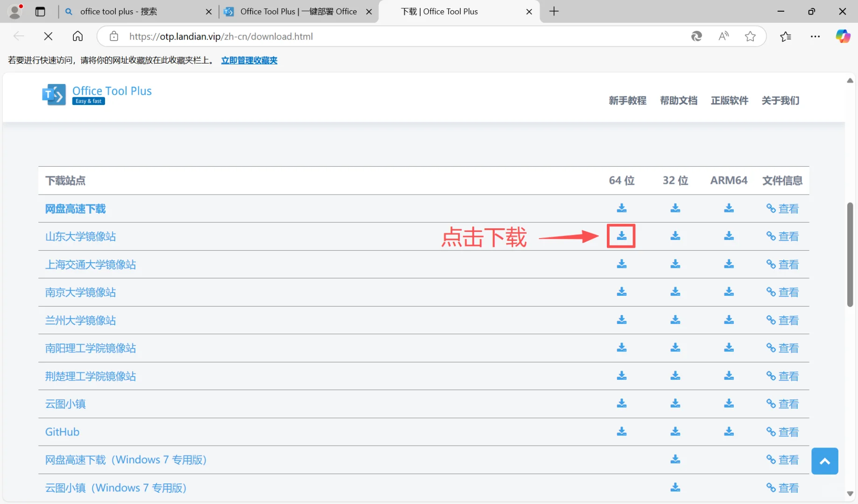Download ARM64 build from 南京大学镜像站
858x504 pixels.
[729, 292]
